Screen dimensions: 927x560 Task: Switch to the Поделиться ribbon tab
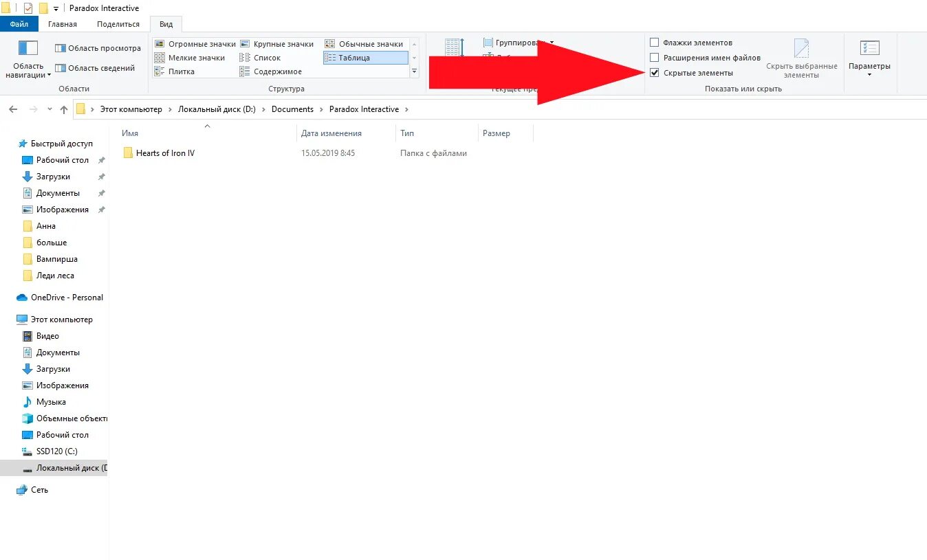(x=118, y=24)
